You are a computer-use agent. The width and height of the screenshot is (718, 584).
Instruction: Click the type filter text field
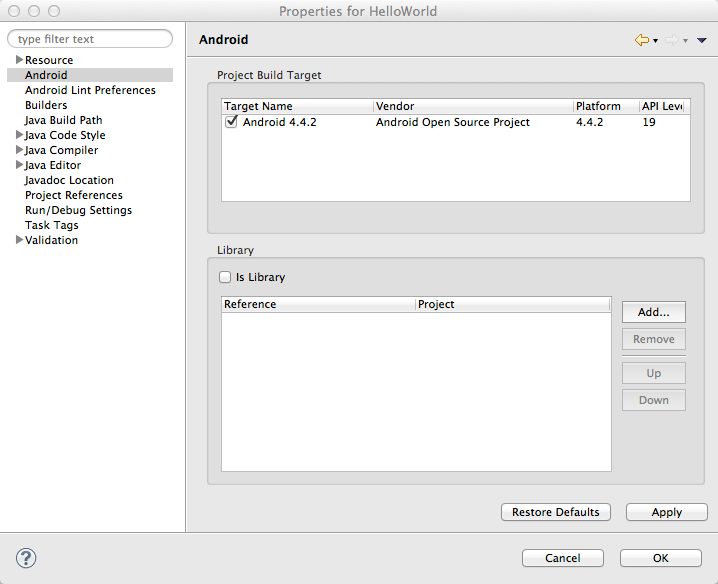pyautogui.click(x=90, y=39)
